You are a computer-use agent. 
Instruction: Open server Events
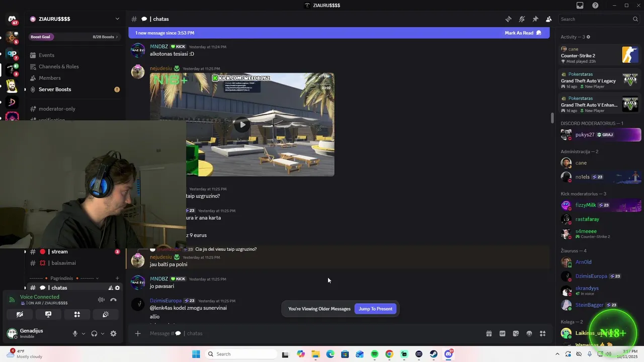pyautogui.click(x=74, y=55)
